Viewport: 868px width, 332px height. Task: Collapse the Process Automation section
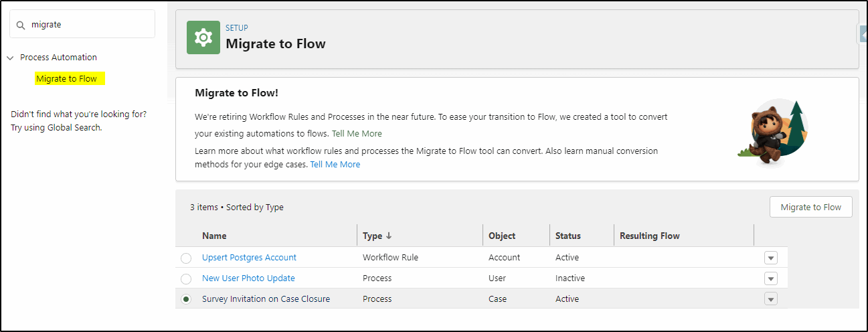(x=10, y=58)
